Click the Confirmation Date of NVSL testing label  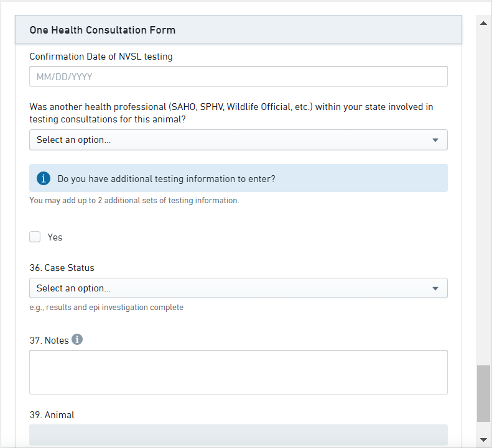coord(101,57)
